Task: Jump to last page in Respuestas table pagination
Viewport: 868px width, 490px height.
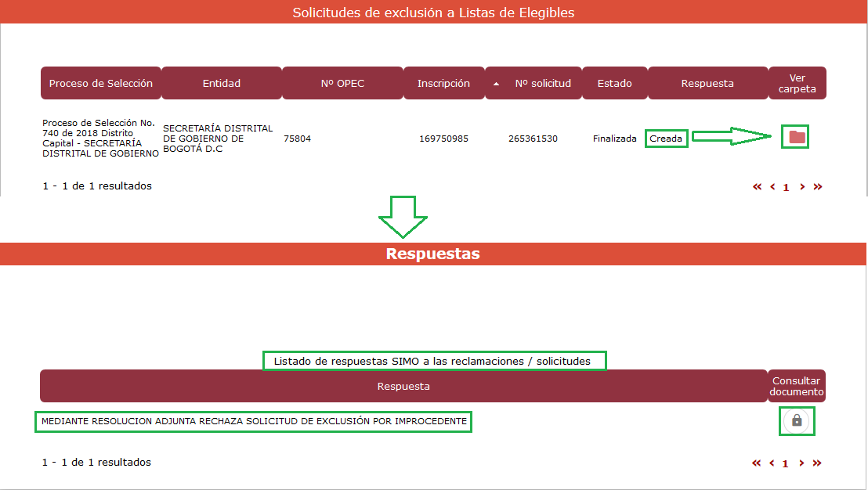Action: point(817,463)
